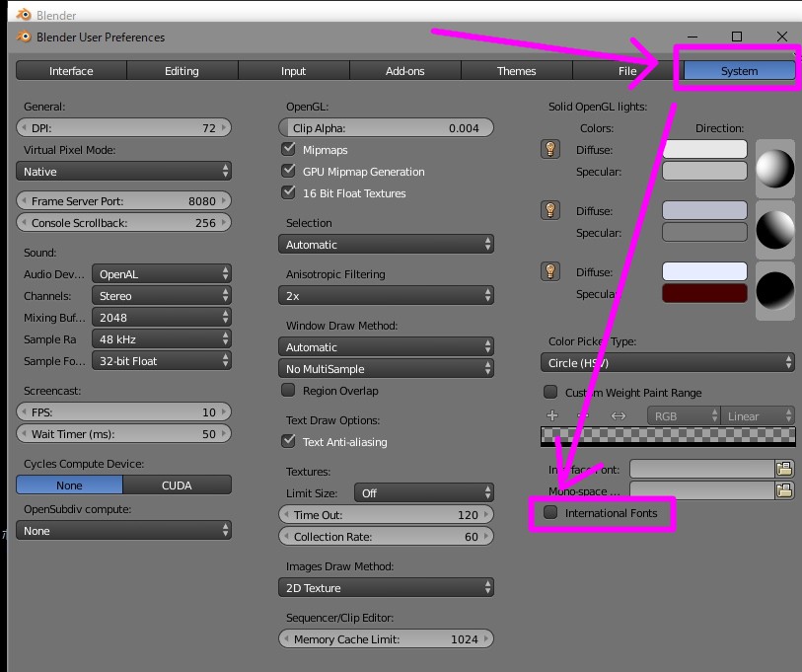Open Anisotropic Filtering 2x dropdown
802x672 pixels.
tap(386, 295)
